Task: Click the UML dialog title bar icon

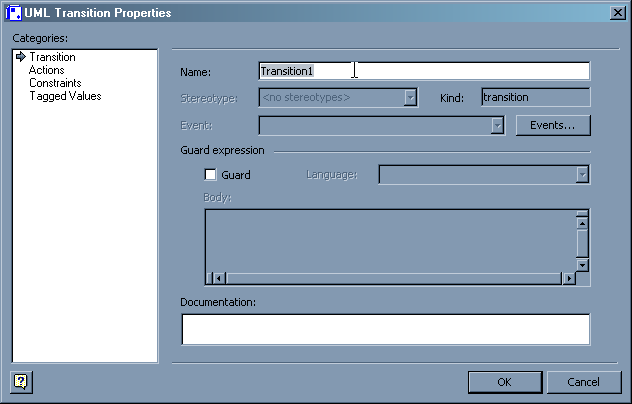Action: coord(14,13)
